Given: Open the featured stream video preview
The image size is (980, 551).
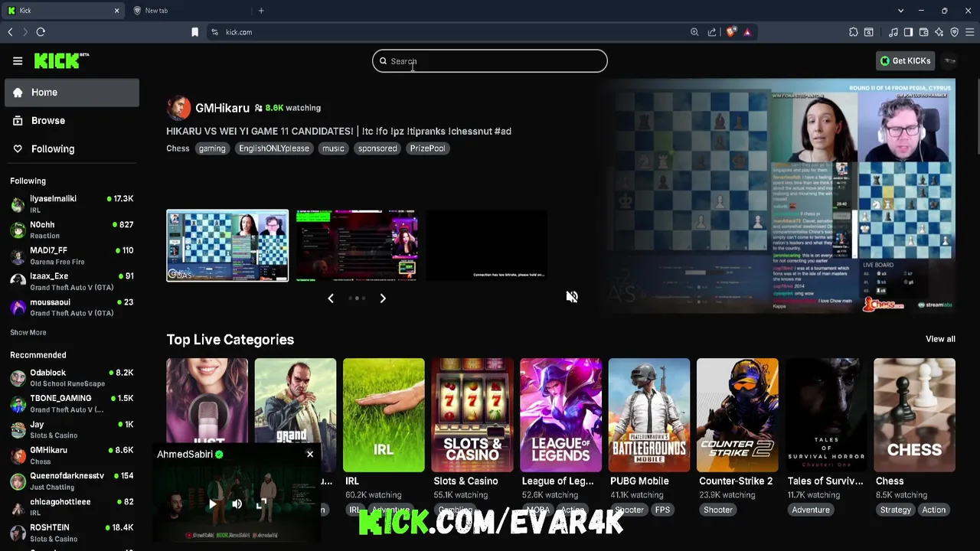Looking at the screenshot, I should click(x=781, y=196).
